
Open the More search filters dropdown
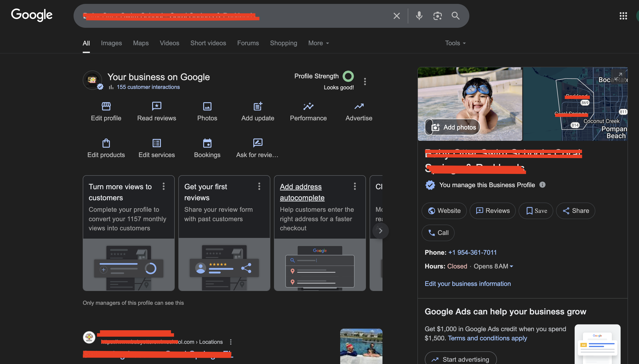[x=318, y=43]
